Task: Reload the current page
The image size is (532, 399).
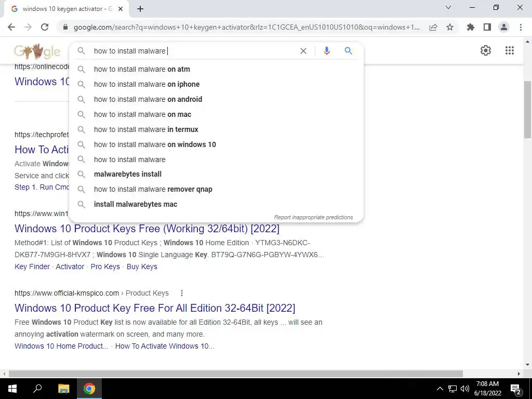Action: [x=45, y=27]
